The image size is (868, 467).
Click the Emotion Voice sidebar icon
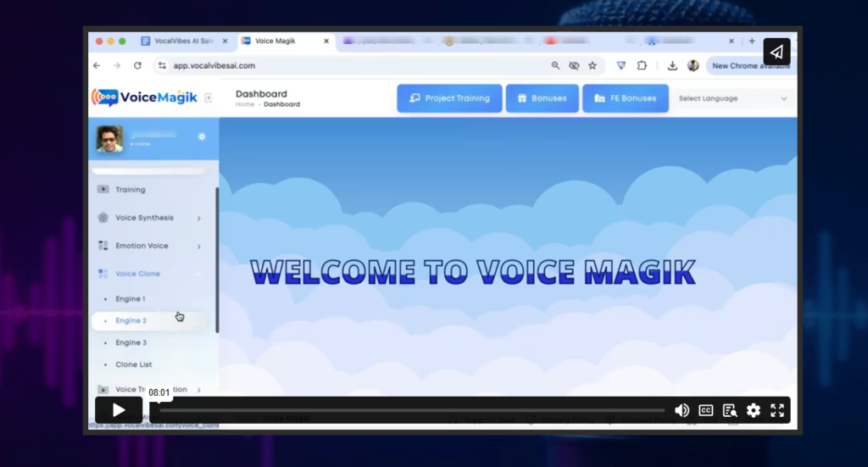tap(103, 245)
